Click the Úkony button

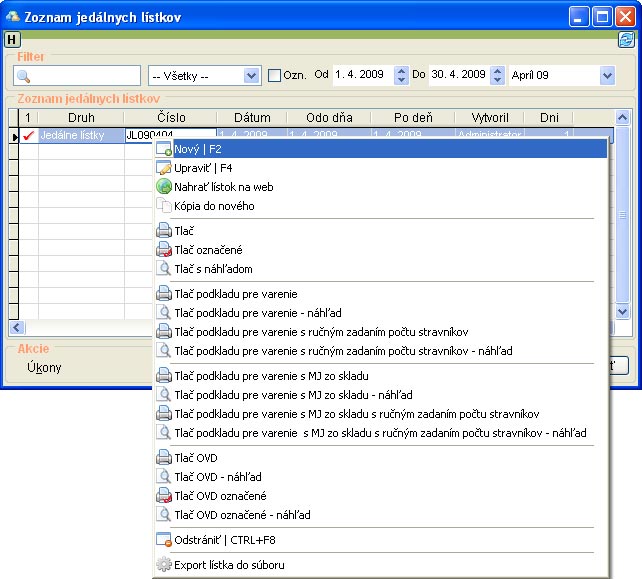(44, 367)
